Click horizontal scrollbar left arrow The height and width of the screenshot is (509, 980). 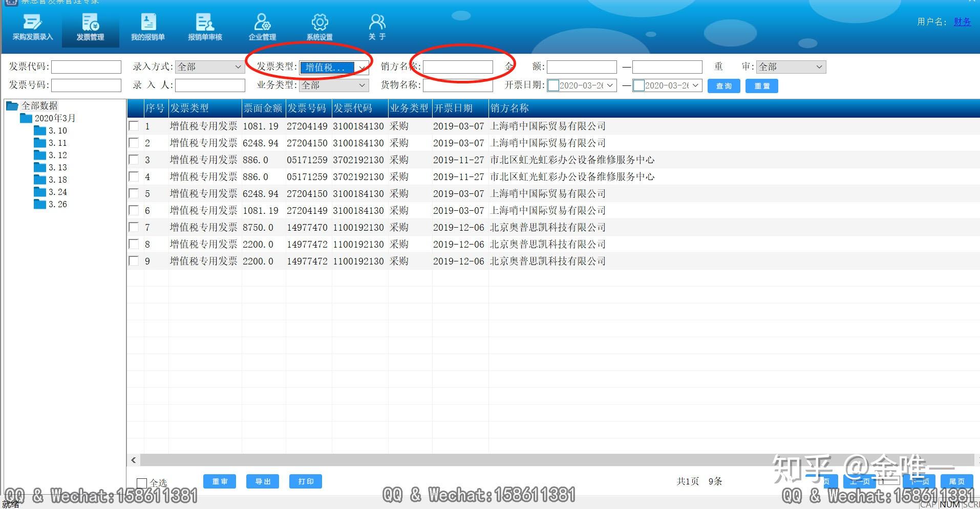[134, 460]
